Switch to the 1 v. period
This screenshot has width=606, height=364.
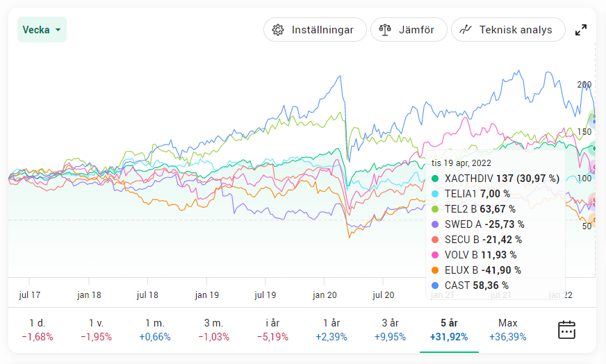click(x=97, y=330)
